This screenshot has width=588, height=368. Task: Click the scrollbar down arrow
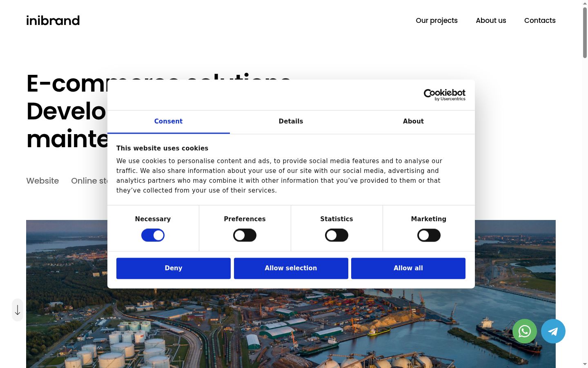(x=585, y=364)
